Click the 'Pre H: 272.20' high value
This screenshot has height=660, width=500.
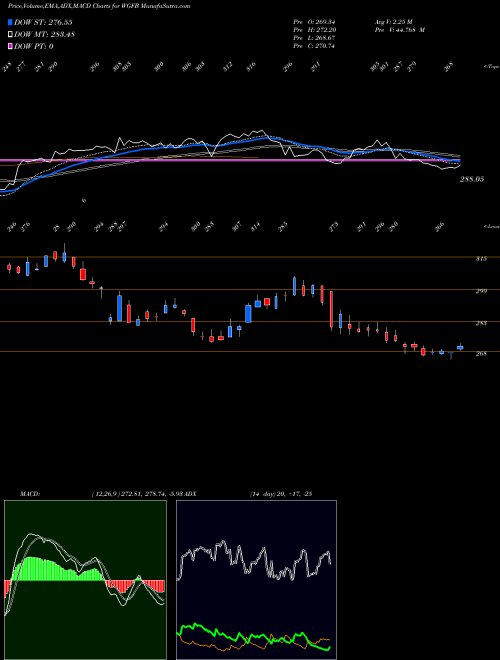pos(314,30)
